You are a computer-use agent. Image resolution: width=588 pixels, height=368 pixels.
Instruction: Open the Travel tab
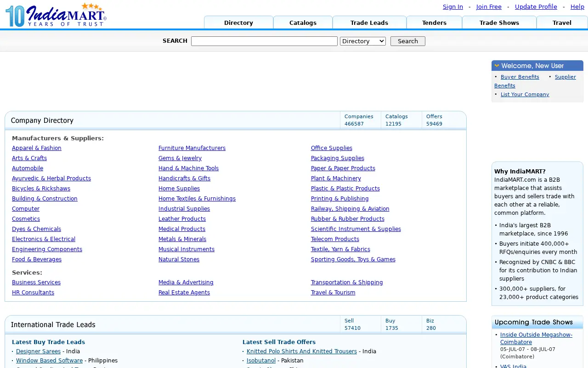(562, 23)
